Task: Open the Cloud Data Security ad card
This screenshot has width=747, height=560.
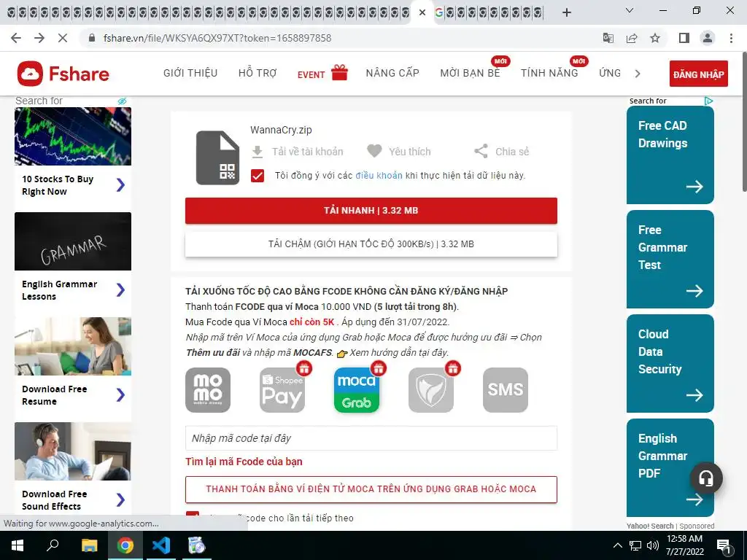Action: pos(670,363)
